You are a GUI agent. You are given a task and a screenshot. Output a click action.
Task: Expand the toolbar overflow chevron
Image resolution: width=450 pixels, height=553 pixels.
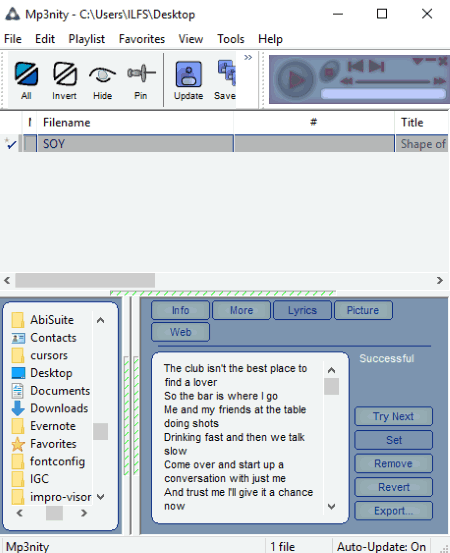(248, 57)
